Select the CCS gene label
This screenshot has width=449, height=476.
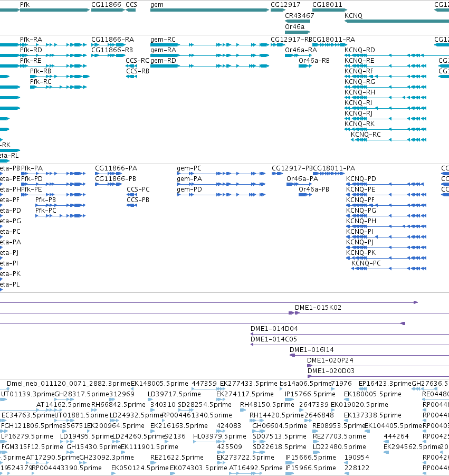pos(131,5)
